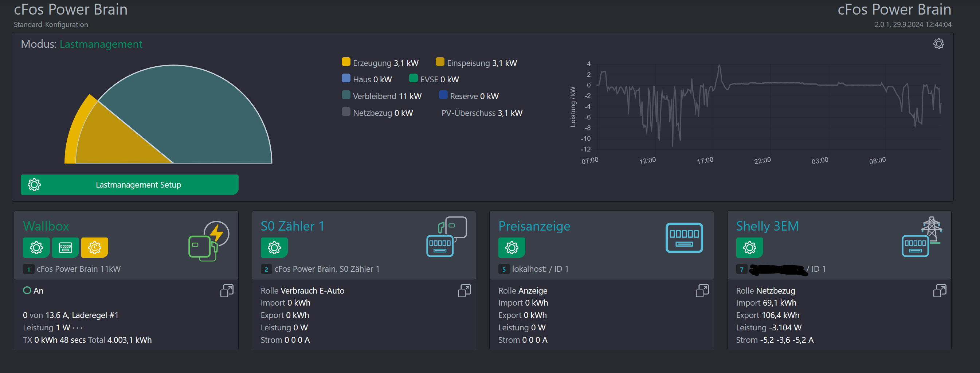Click the Wallbox card title
This screenshot has width=980, height=373.
pos(46,226)
